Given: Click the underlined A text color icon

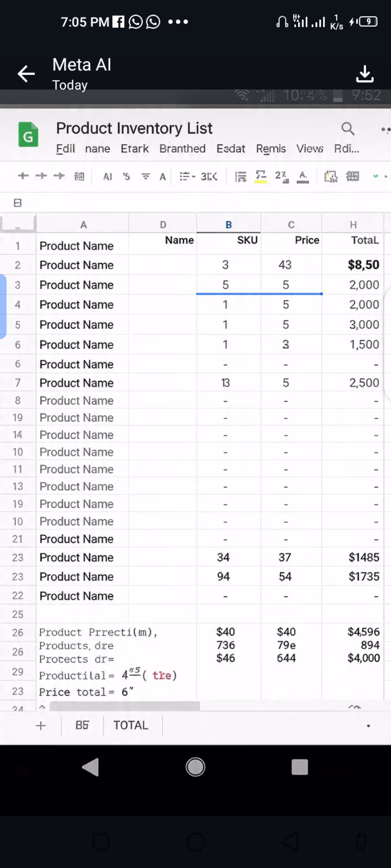Looking at the screenshot, I should click(303, 177).
